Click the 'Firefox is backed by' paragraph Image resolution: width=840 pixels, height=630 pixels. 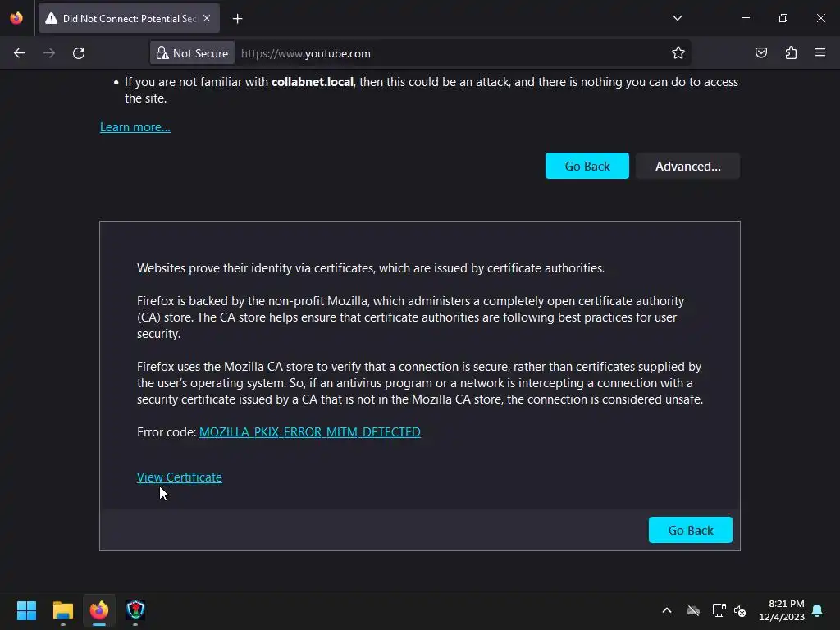tap(410, 317)
